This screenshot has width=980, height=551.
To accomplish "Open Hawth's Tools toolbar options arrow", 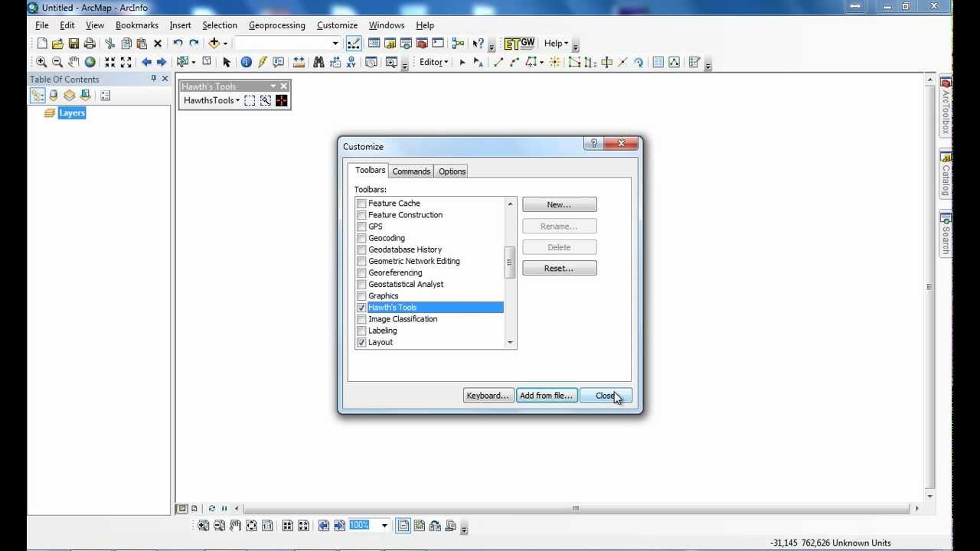I will [273, 86].
